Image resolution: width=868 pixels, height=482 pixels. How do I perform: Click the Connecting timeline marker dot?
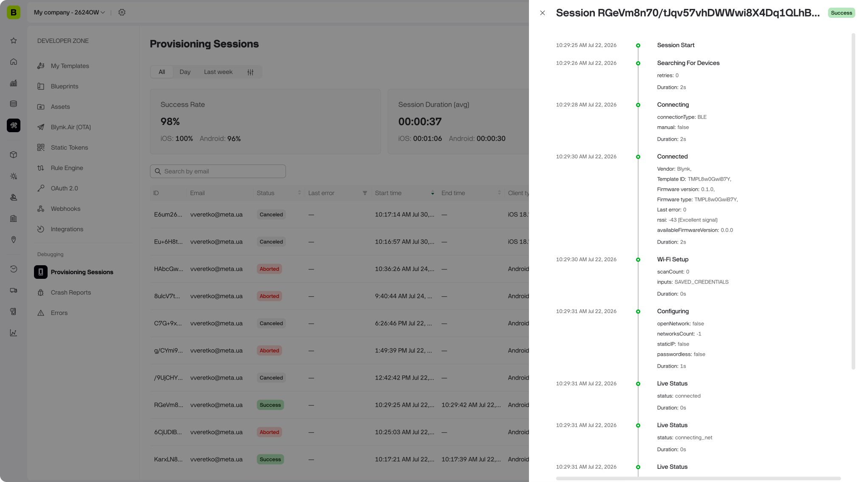pyautogui.click(x=638, y=105)
